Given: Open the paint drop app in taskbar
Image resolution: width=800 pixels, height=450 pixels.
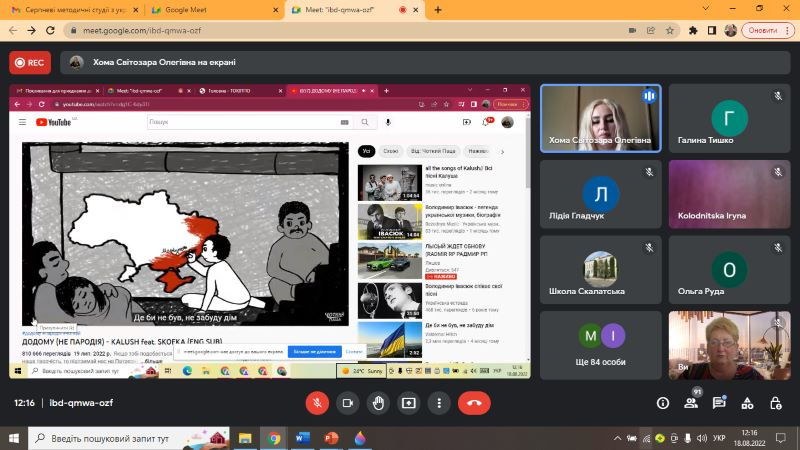Looking at the screenshot, I should [x=360, y=438].
